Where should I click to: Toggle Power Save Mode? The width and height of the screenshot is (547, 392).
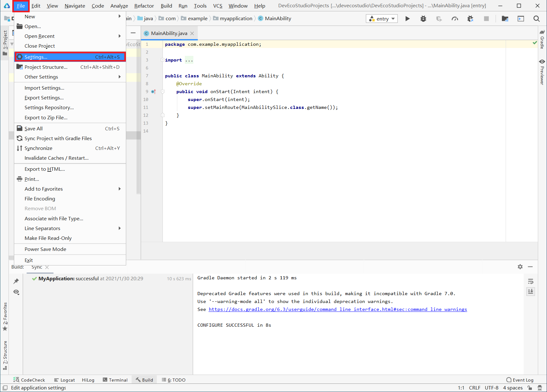70,249
